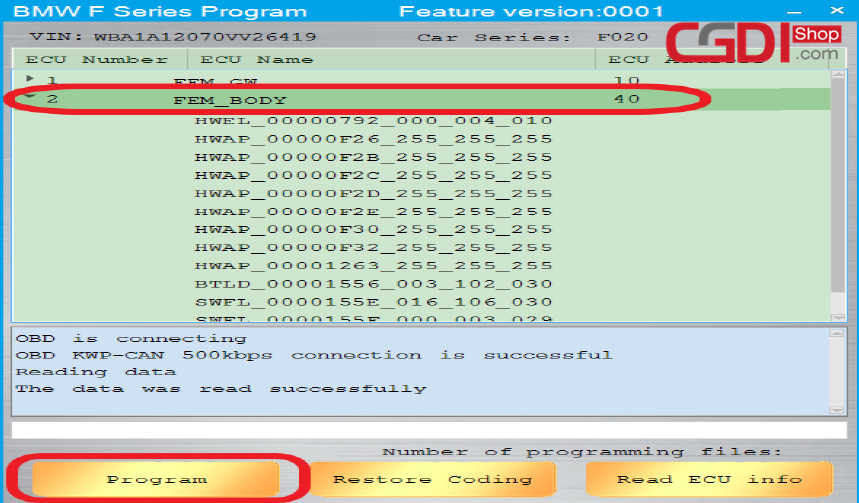This screenshot has width=859, height=503.
Task: Click the Read ECU info button
Action: pos(709,478)
